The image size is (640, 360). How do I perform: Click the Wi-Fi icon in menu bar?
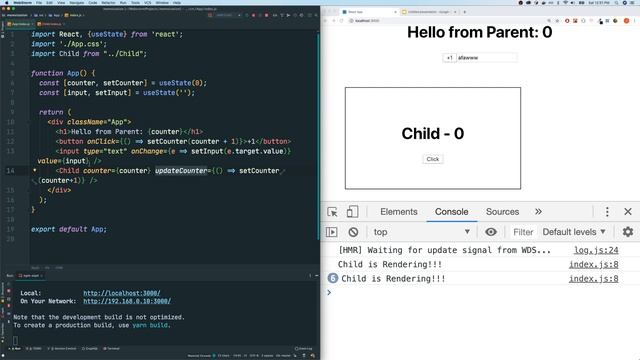pos(565,2)
